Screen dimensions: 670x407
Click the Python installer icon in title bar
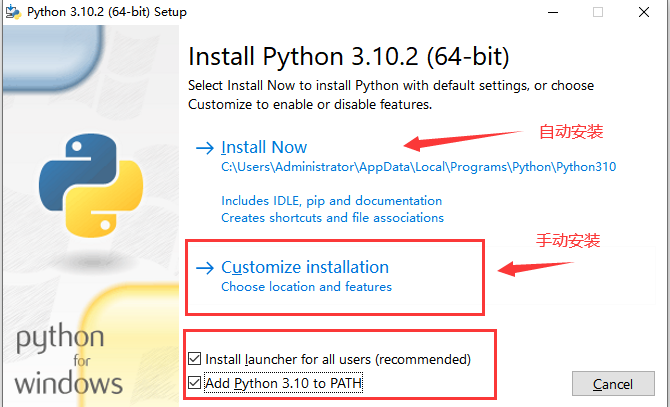click(13, 12)
